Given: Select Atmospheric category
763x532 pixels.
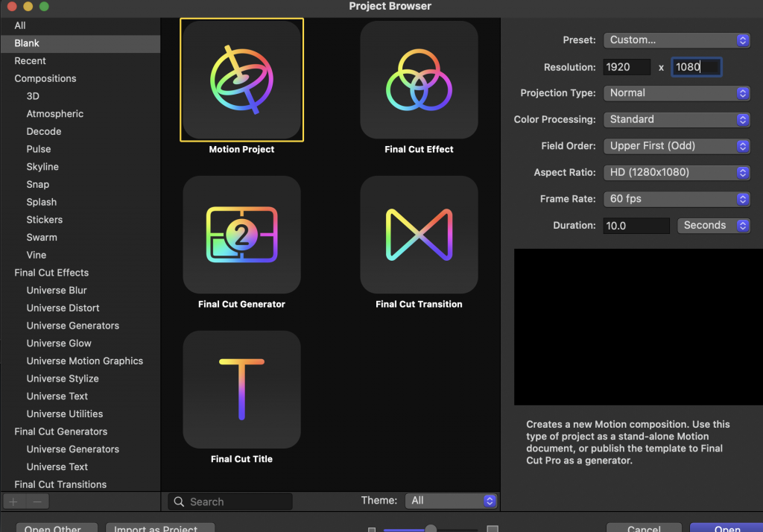Looking at the screenshot, I should [x=80, y=114].
